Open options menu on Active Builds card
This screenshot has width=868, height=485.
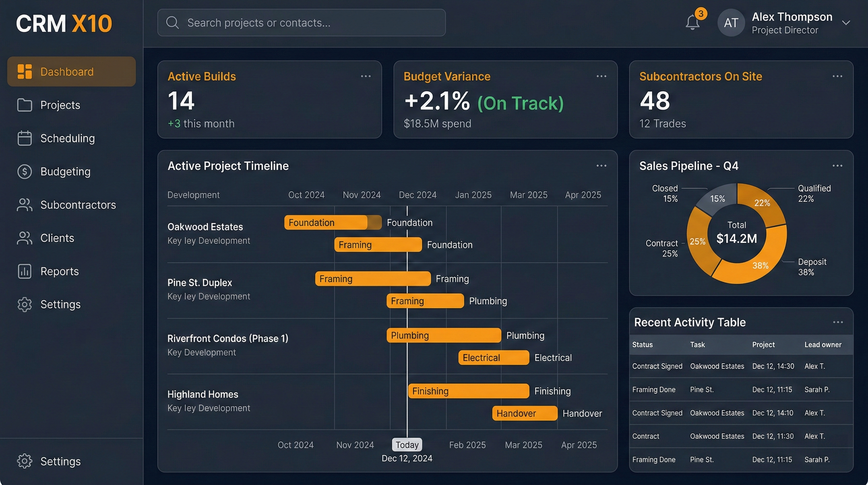coord(366,76)
